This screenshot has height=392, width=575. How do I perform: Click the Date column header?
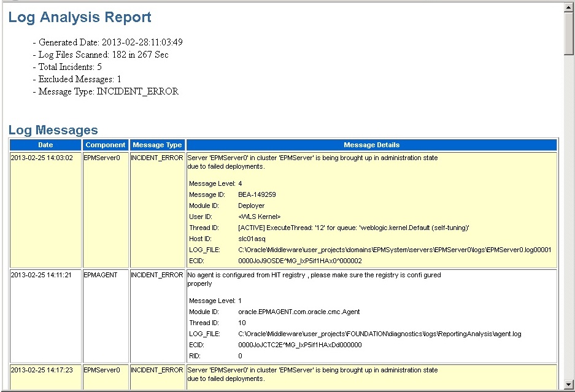[x=45, y=145]
